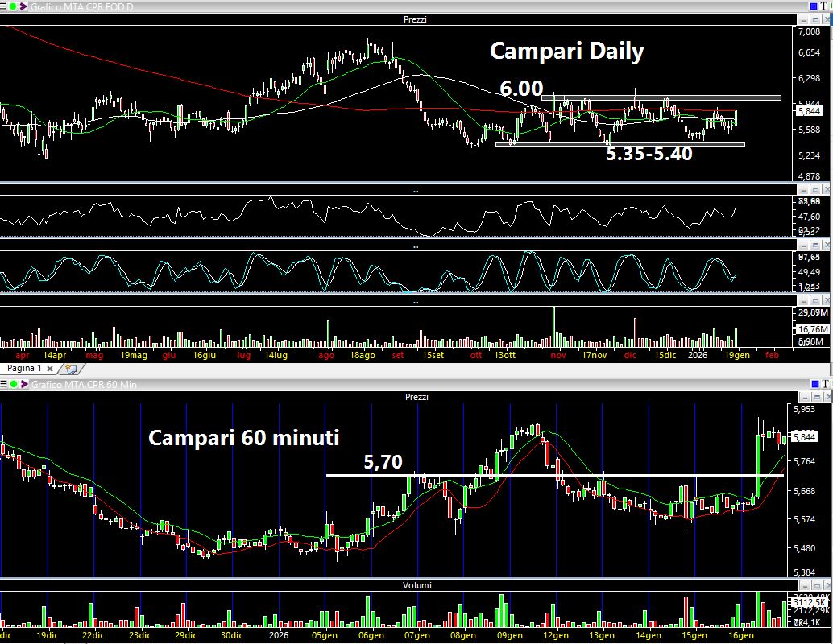Screen dimensions: 833x644
Task: Click the Prezzi header of 60 Min chart
Action: (416, 397)
